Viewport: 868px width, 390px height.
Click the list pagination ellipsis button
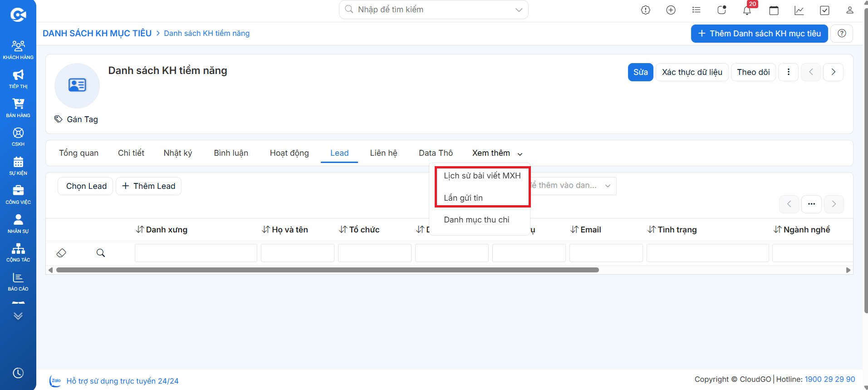811,204
